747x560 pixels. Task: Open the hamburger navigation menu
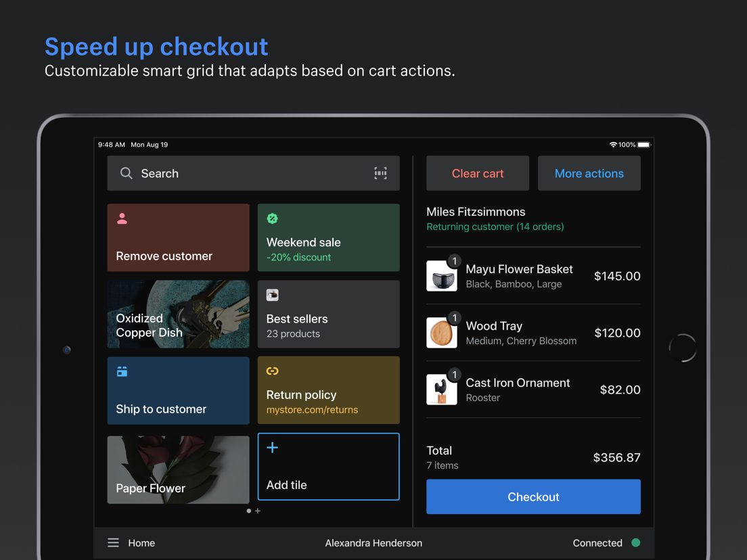tap(112, 542)
